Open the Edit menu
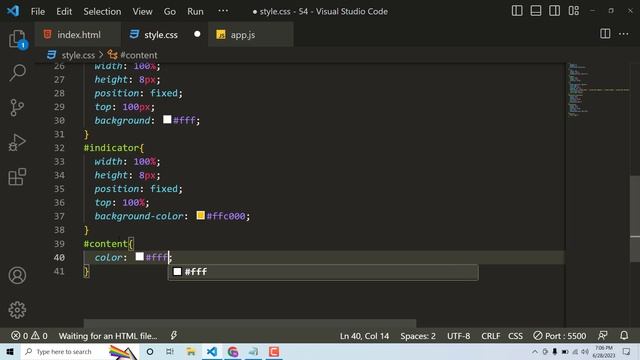640x360 pixels. tap(64, 11)
